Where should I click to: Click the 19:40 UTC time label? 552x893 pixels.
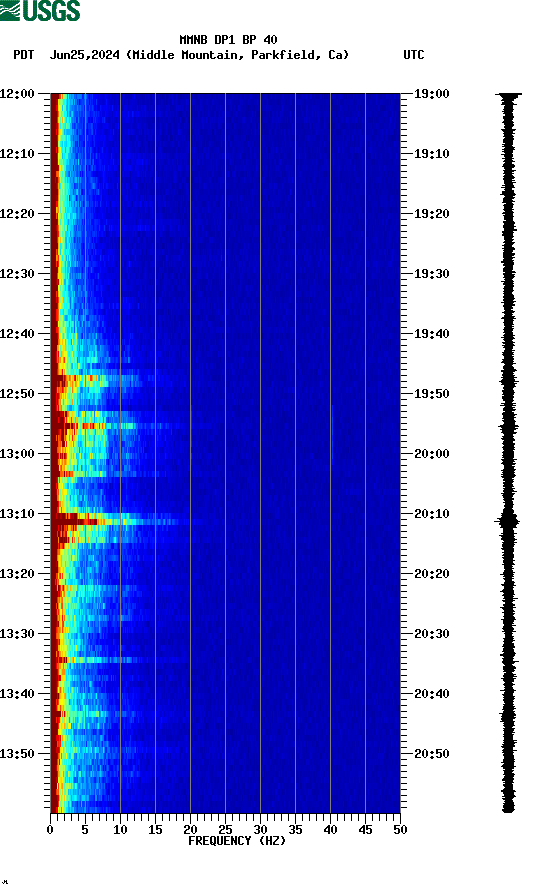(432, 334)
